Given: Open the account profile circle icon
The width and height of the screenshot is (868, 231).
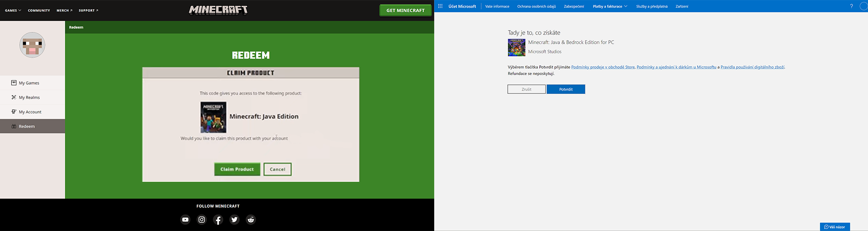Looking at the screenshot, I should [x=864, y=6].
